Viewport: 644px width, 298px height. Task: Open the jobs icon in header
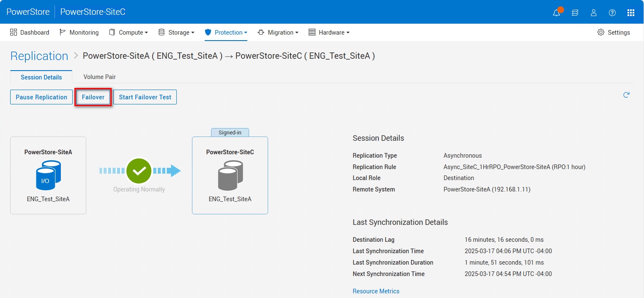[575, 12]
